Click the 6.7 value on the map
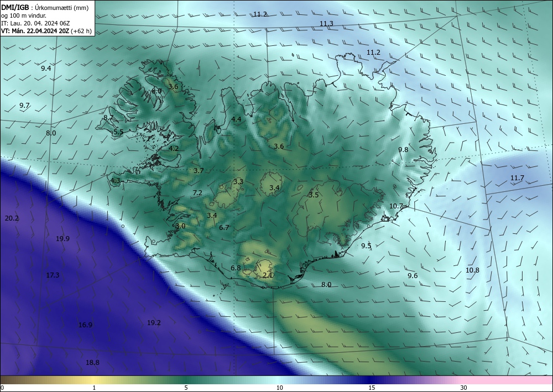 pyautogui.click(x=225, y=228)
